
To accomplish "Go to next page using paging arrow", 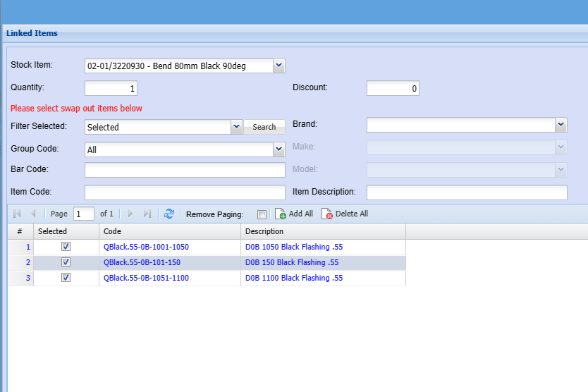I will pos(130,214).
